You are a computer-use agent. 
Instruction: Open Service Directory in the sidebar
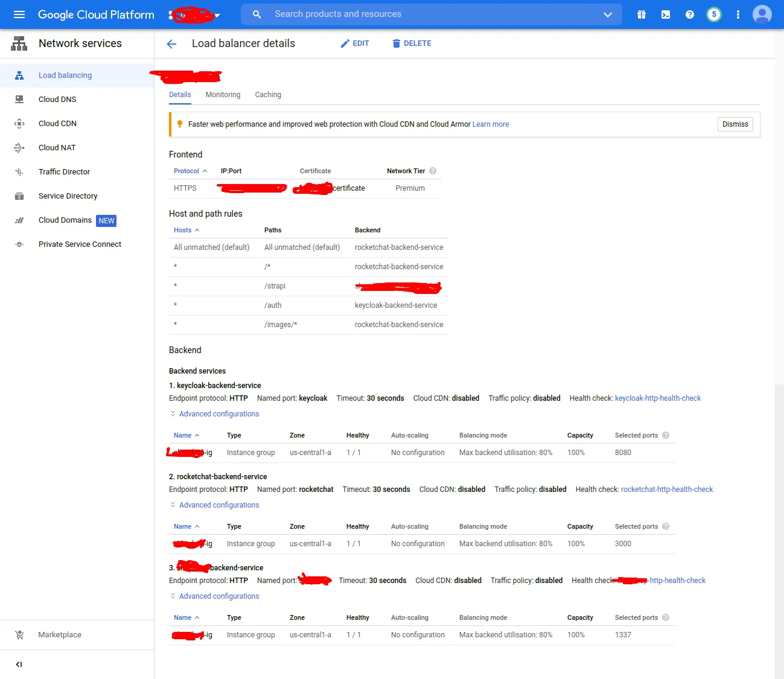(x=68, y=196)
